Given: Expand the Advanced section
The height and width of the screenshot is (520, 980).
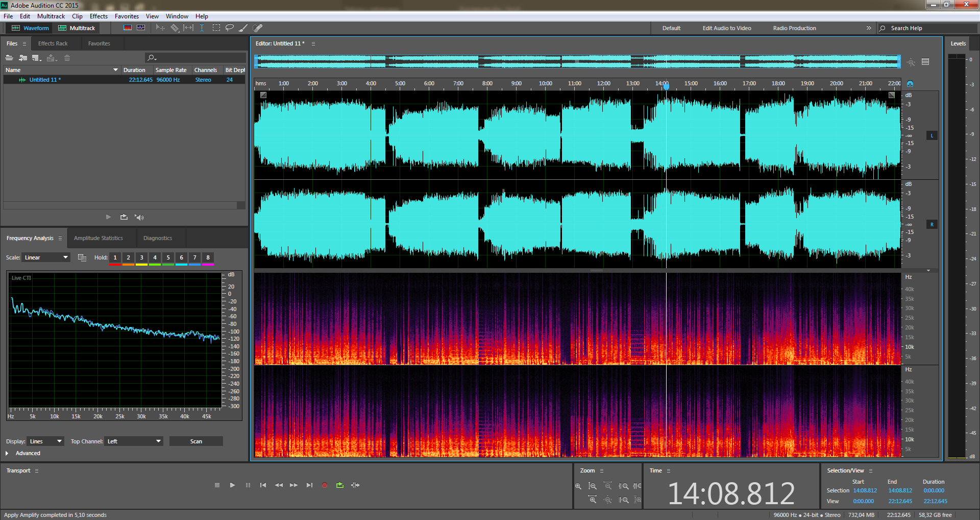Looking at the screenshot, I should 7,453.
